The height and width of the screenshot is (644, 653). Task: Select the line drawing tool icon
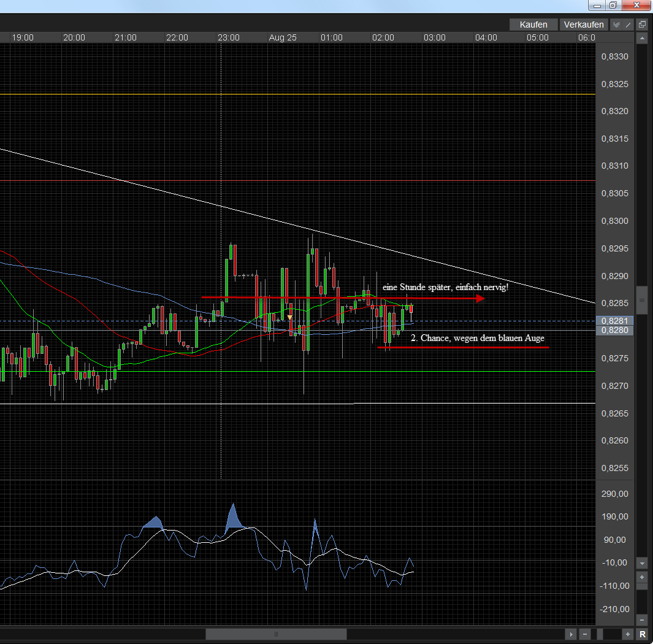click(627, 25)
